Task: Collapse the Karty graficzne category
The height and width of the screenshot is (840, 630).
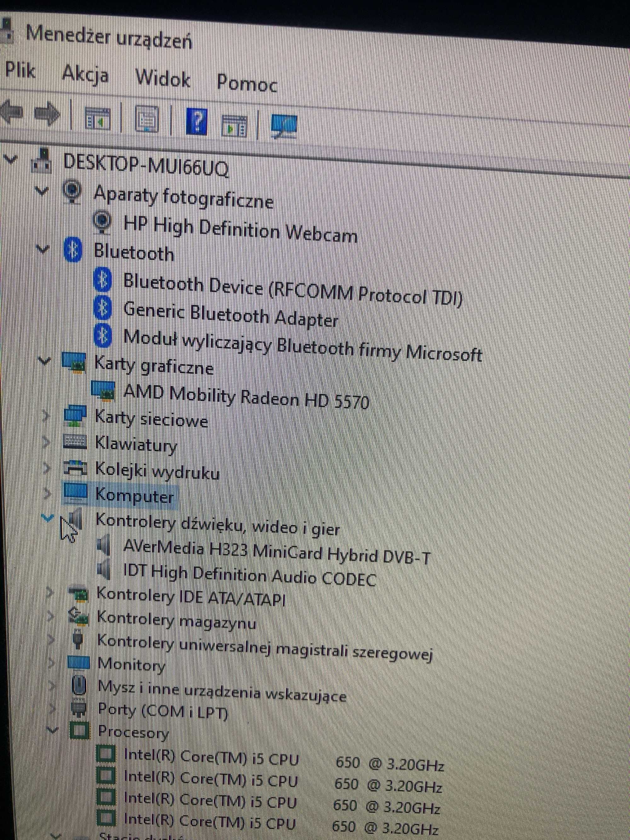Action: coord(45,360)
